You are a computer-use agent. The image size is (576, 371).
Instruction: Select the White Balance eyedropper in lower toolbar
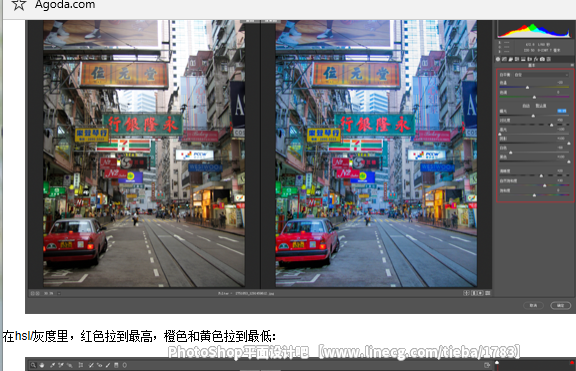click(x=53, y=365)
